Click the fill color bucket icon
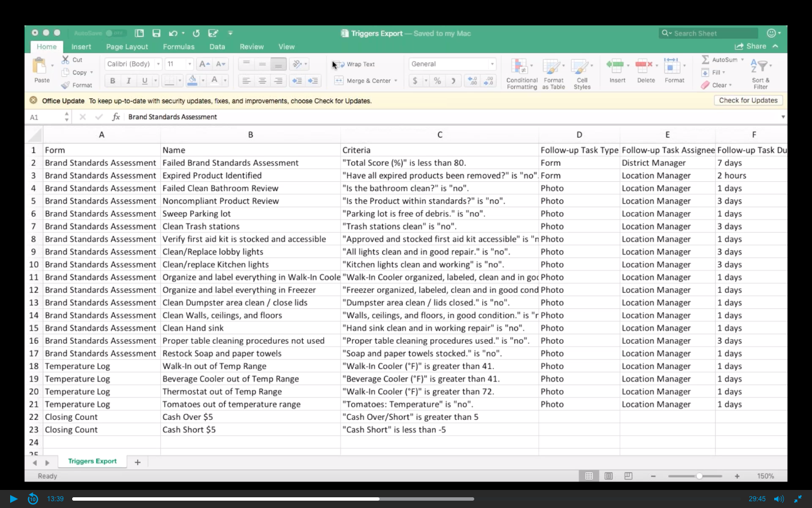The width and height of the screenshot is (812, 508). click(192, 81)
